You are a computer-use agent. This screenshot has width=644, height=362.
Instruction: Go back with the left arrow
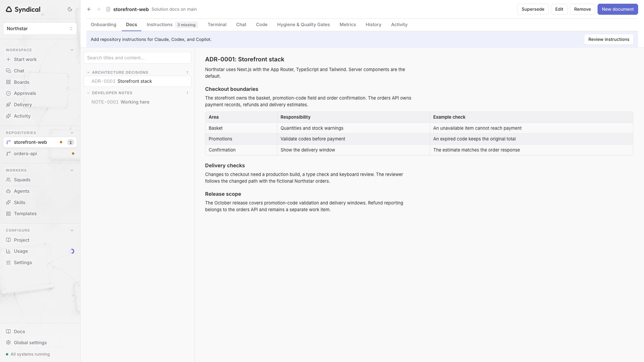(89, 9)
